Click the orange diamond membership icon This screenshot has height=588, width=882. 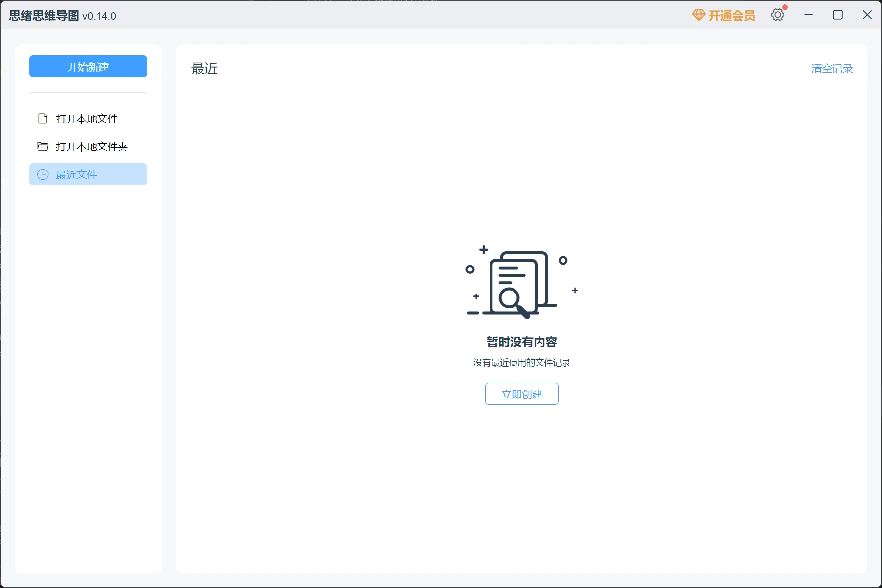click(698, 15)
